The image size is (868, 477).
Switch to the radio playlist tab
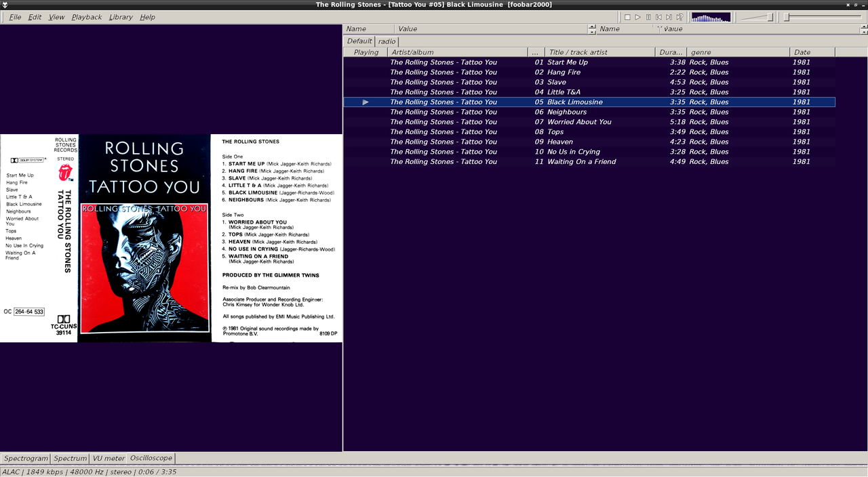387,41
